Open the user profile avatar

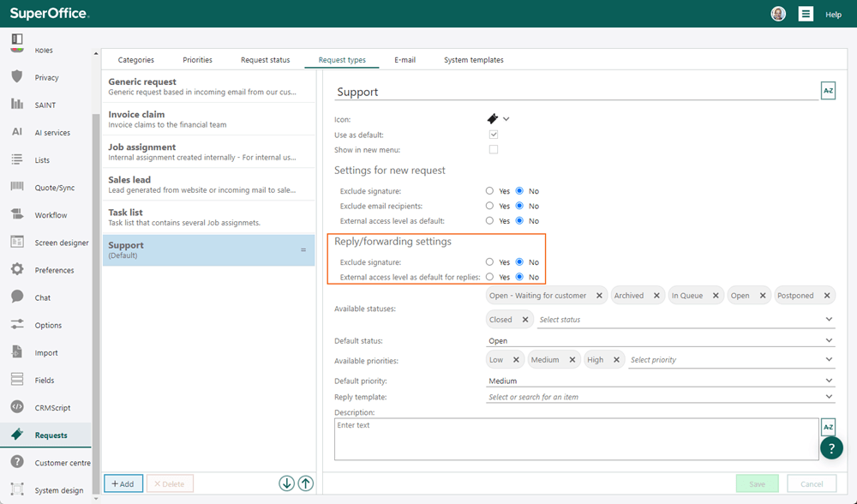778,14
